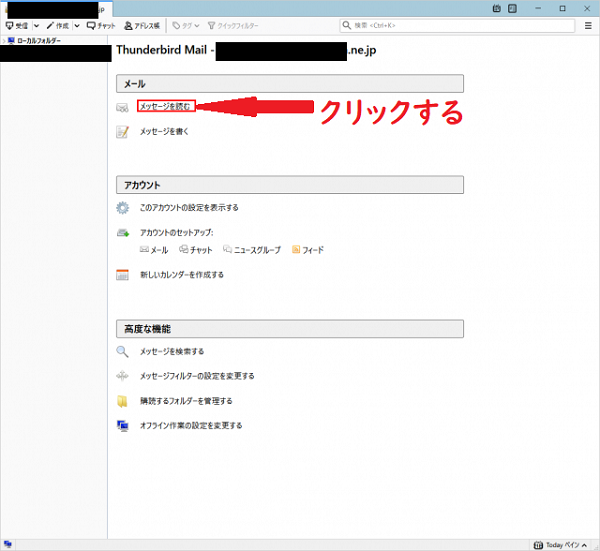Open Chat (チャット) from the toolbar
Viewport: 600px width, 551px height.
pyautogui.click(x=101, y=26)
